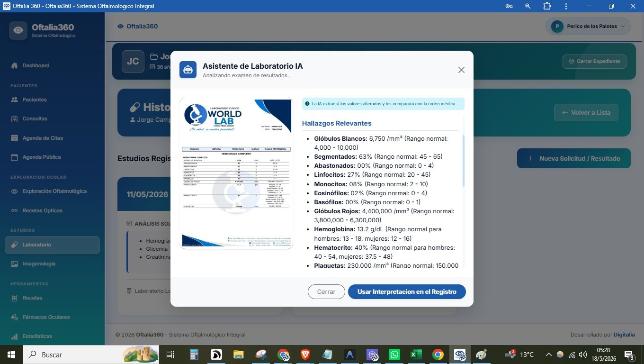
Task: Open Imagenologia image icon in sidebar
Action: coord(14,264)
